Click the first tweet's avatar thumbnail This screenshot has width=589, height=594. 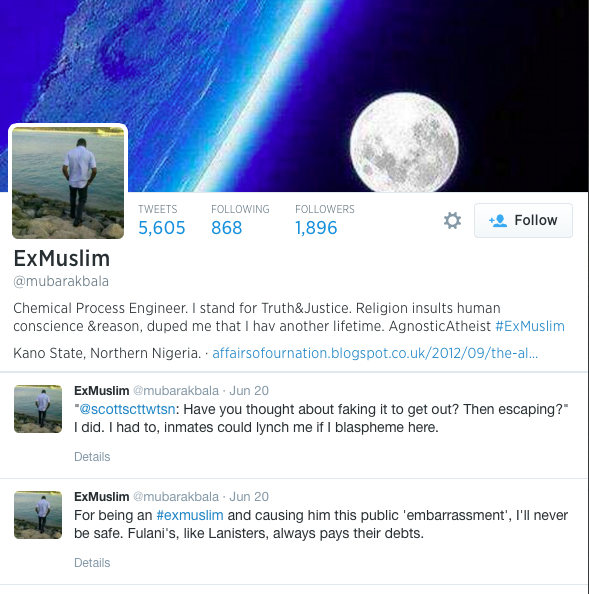[38, 409]
